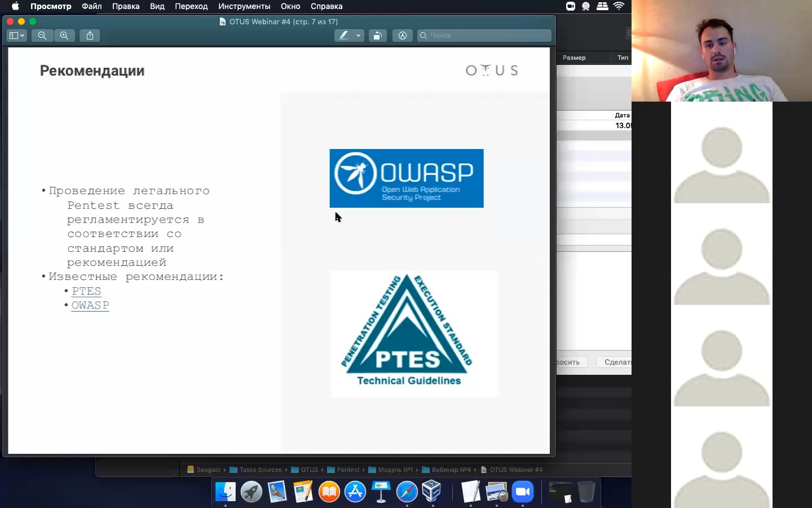The width and height of the screenshot is (812, 508).
Task: Click OTUS Webinar #4 file in path bar
Action: pos(511,470)
